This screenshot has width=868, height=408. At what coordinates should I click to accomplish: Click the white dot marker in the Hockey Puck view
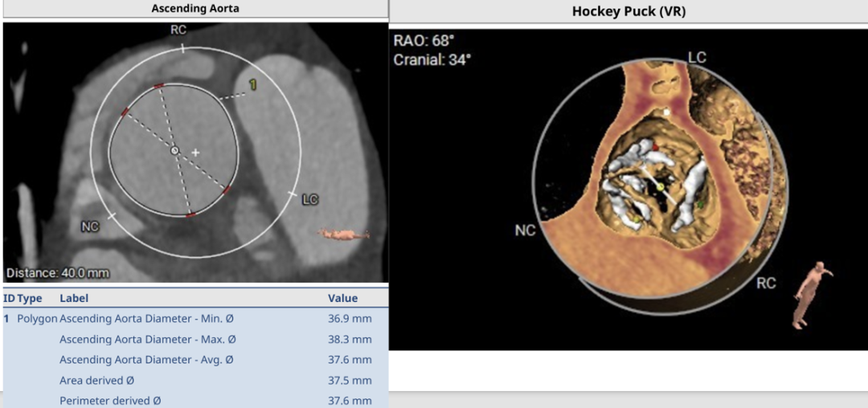tap(668, 112)
